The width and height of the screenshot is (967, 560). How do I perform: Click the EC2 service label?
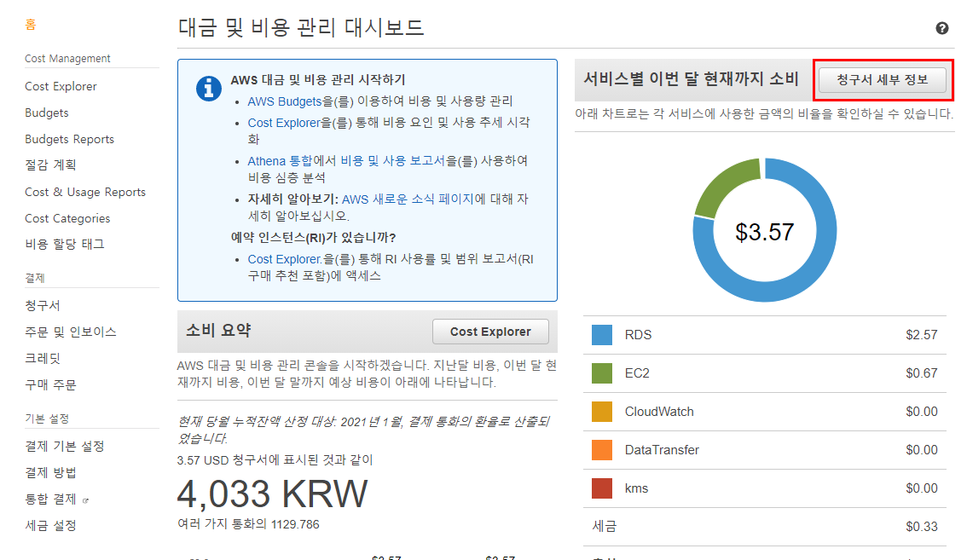(637, 373)
